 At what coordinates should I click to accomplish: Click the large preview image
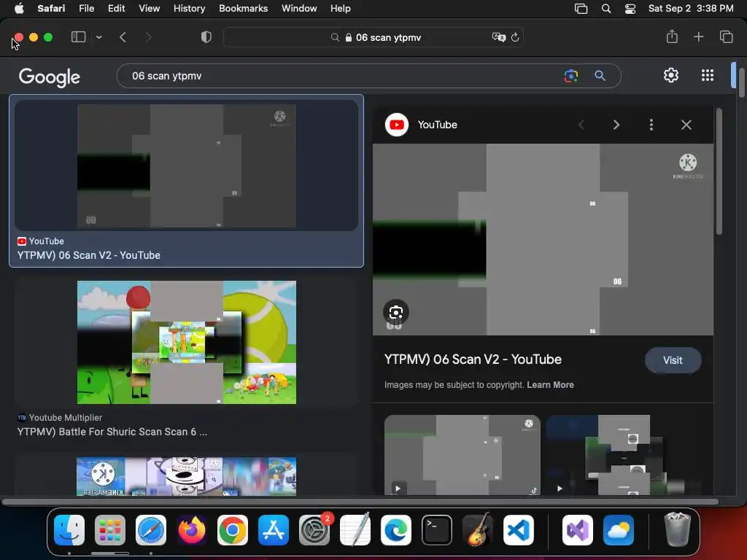click(x=543, y=239)
